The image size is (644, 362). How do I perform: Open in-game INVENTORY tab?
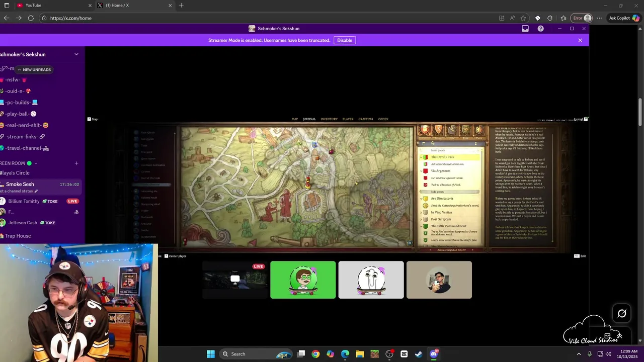[329, 119]
